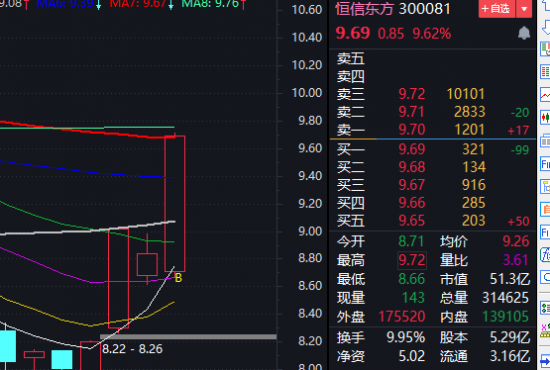Click the 8.22 - 8.26 gap label
The height and width of the screenshot is (370, 550).
[132, 349]
